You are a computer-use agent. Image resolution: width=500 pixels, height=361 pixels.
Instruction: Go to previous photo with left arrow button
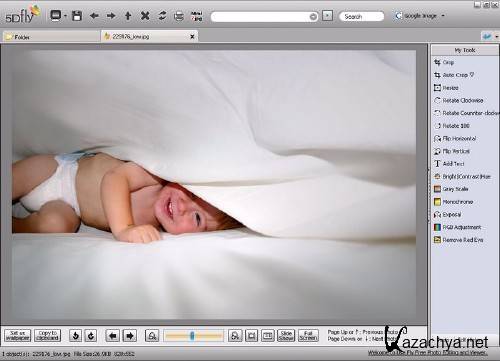coord(112,335)
